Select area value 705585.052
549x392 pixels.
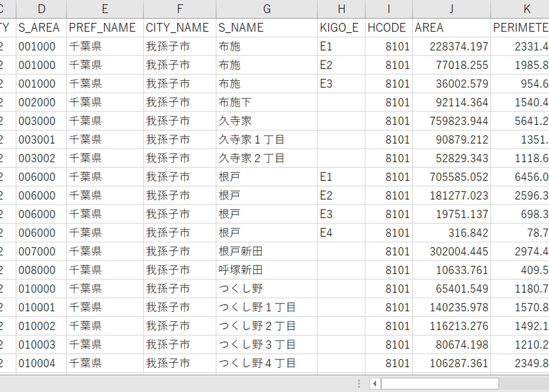coord(452,177)
